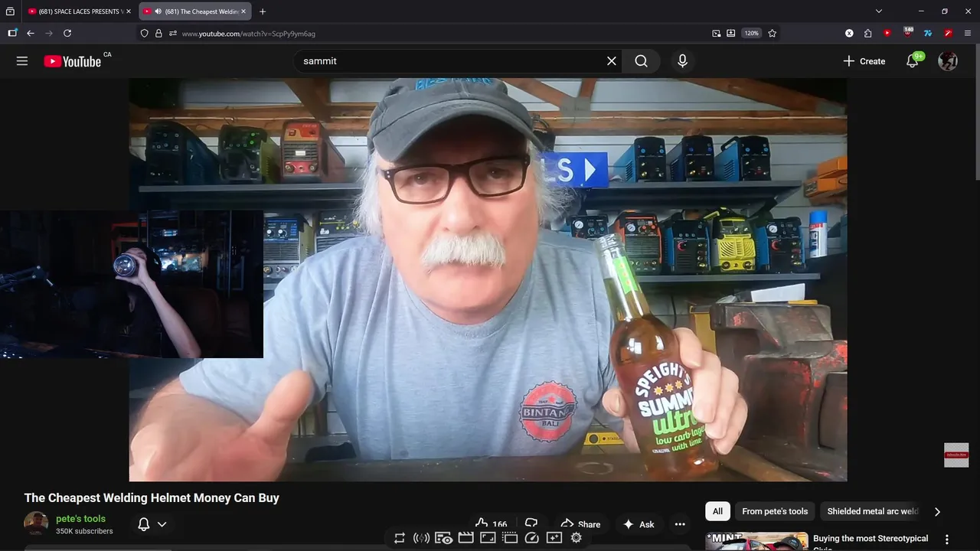Reload the current page
The height and width of the screenshot is (551, 980).
coord(67,33)
